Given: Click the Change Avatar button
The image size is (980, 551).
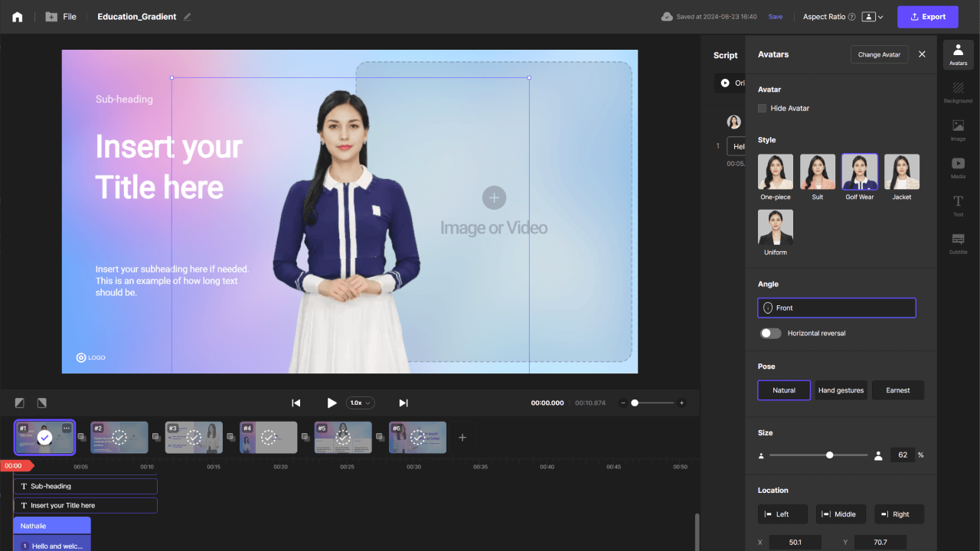Looking at the screenshot, I should coord(879,54).
